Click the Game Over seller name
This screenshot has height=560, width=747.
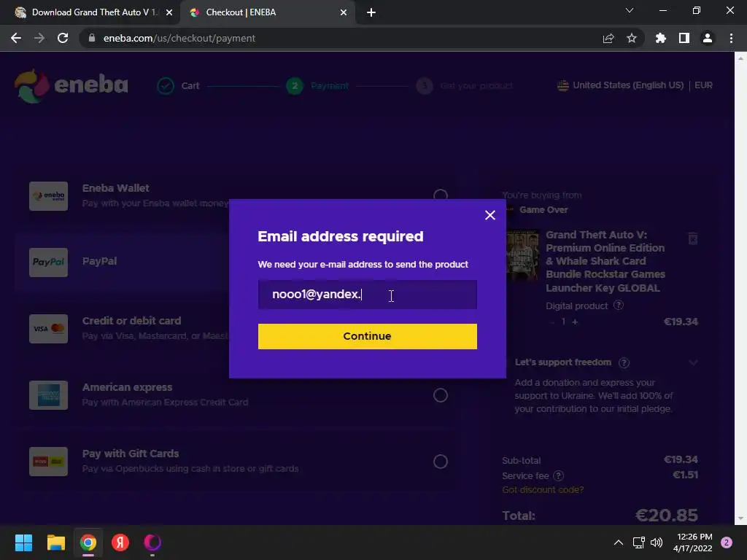point(543,209)
